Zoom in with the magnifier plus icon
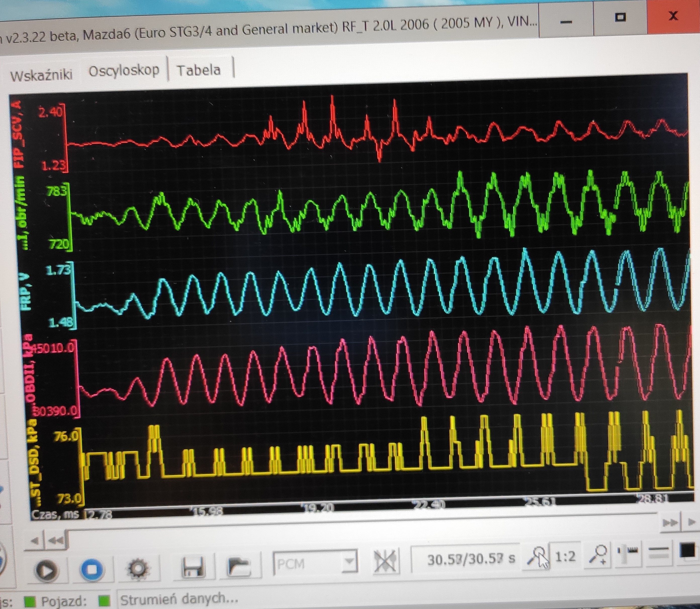Viewport: 700px width, 609px height. 599,555
